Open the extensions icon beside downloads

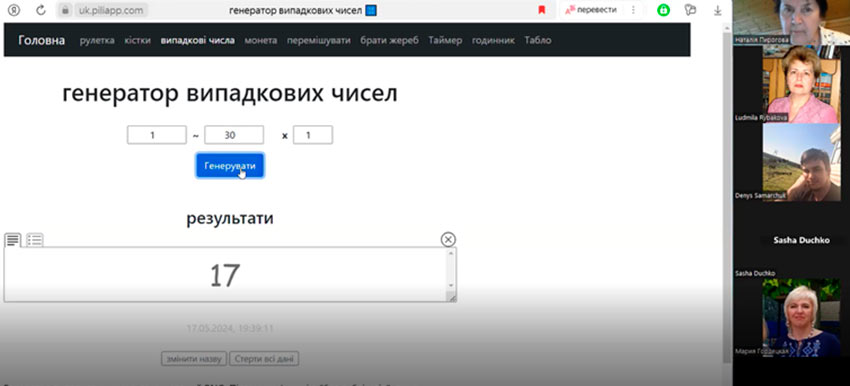[x=690, y=10]
